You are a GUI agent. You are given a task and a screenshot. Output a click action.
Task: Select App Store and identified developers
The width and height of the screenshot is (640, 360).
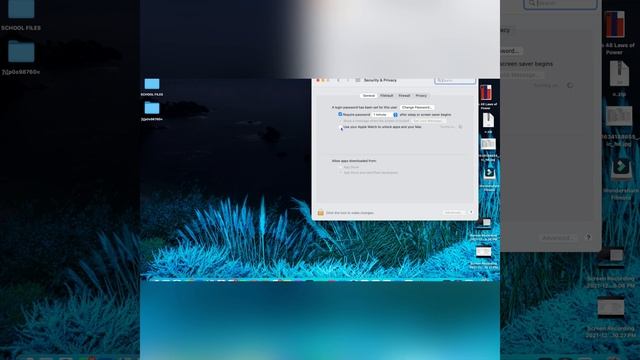340,173
